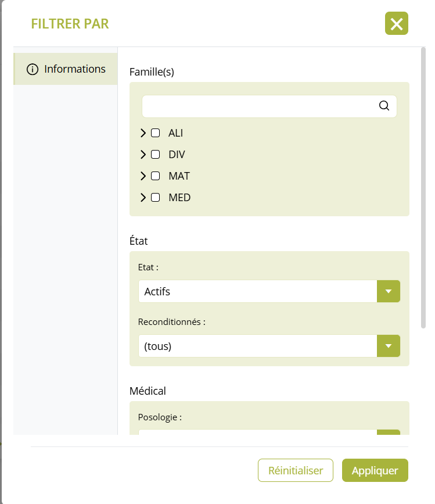Close the Filtrer Par dialog
This screenshot has height=504, width=435.
coord(396,23)
